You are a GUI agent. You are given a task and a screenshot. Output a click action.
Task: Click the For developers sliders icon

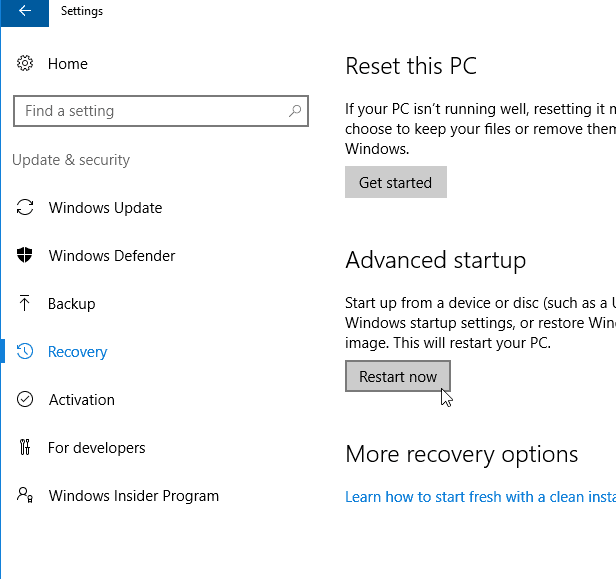(25, 448)
